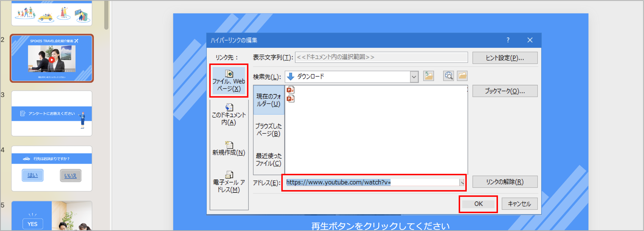Cancel with the キャンセル button
644x231 pixels.
coord(519,204)
